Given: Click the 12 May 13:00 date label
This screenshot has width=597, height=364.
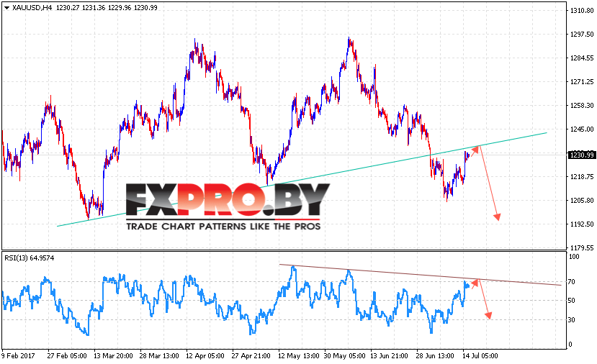Looking at the screenshot, I should pyautogui.click(x=298, y=356).
